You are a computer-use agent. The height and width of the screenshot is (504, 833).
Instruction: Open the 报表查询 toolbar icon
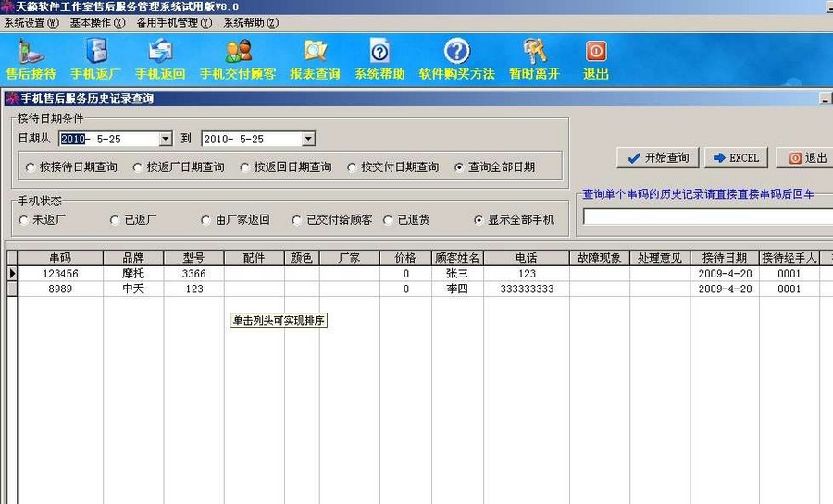click(x=315, y=52)
